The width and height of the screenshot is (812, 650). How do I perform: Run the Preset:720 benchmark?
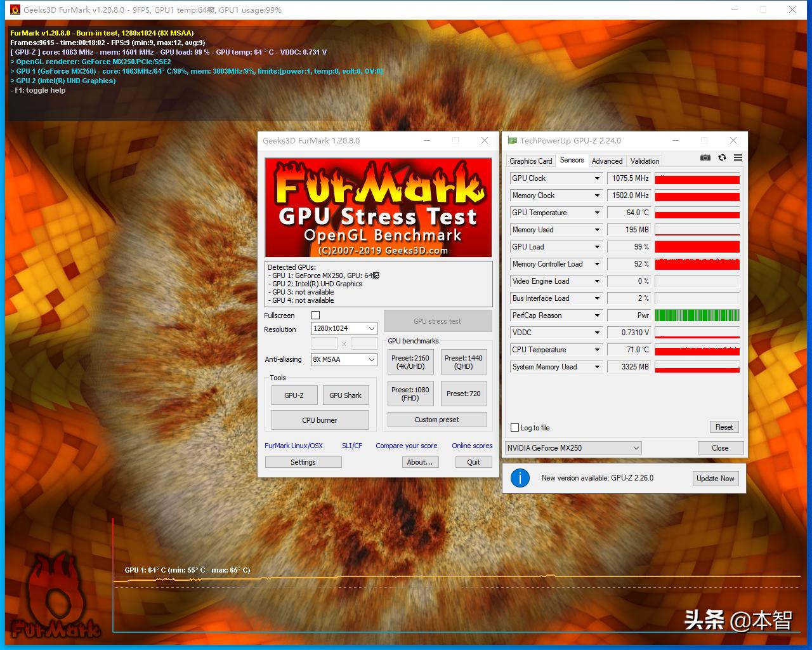464,394
